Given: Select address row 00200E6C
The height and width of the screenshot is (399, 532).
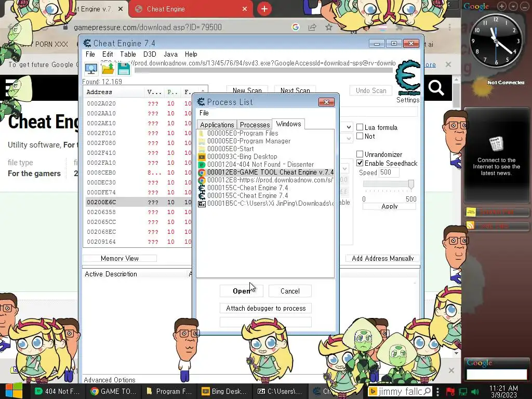Looking at the screenshot, I should click(x=138, y=202).
